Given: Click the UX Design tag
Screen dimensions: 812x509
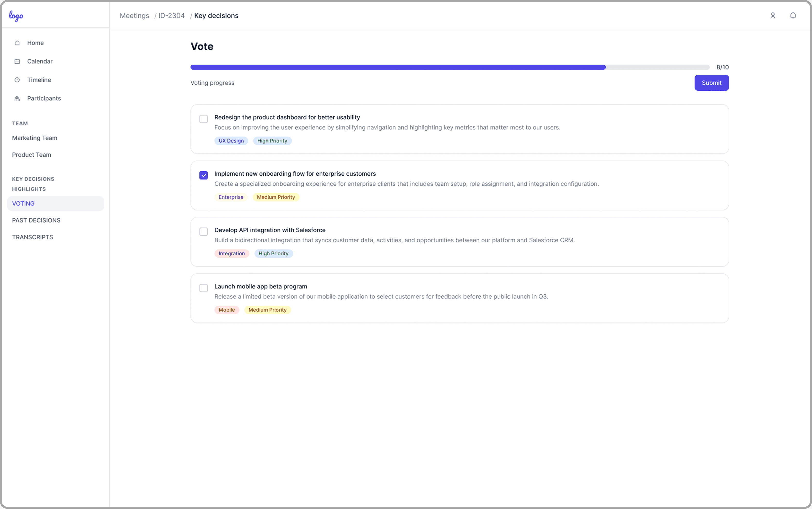Looking at the screenshot, I should 231,141.
